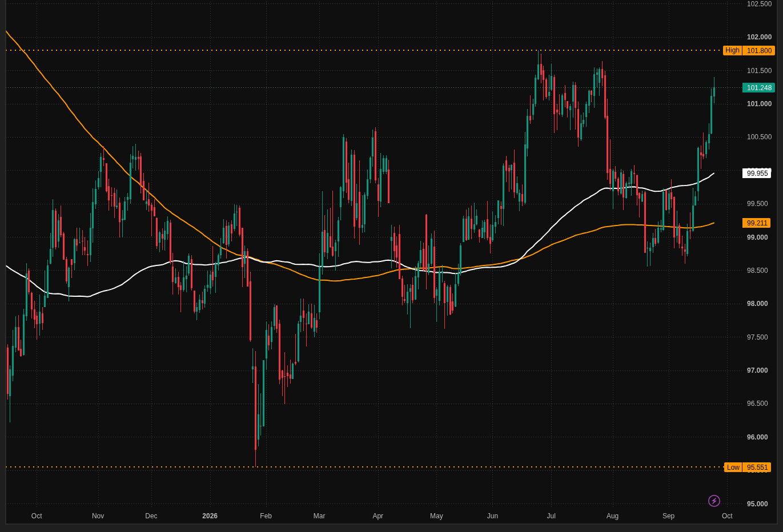Select the Low 95.551 price label
Viewport: 783px width, 532px height.
point(748,467)
